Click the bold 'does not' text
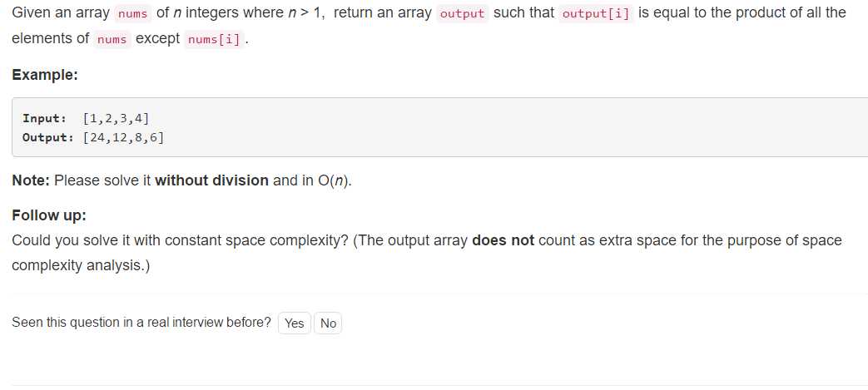This screenshot has width=868, height=390. pos(503,240)
